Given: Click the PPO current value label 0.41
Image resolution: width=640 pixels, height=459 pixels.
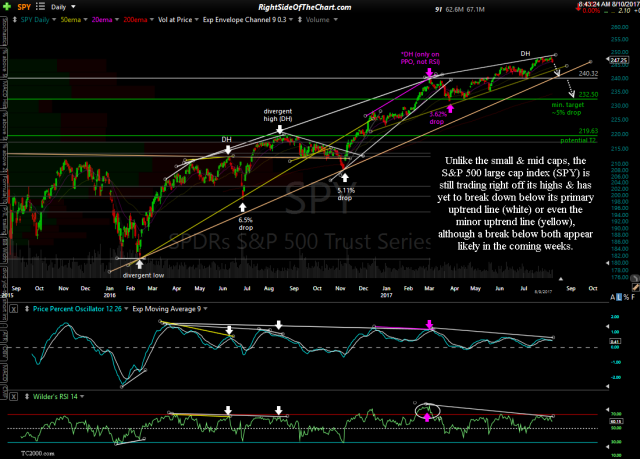Looking at the screenshot, I should [x=615, y=341].
